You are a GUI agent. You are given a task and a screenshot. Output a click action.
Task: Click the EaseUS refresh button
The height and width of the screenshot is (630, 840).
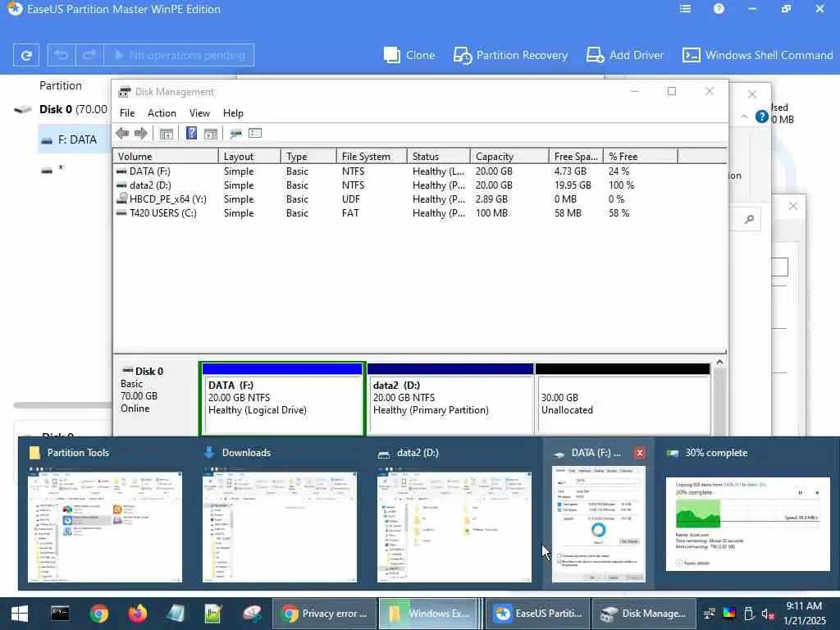(x=26, y=55)
